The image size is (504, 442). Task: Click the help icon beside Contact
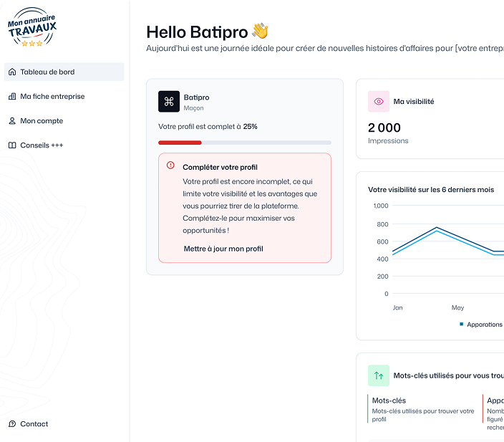pos(12,424)
